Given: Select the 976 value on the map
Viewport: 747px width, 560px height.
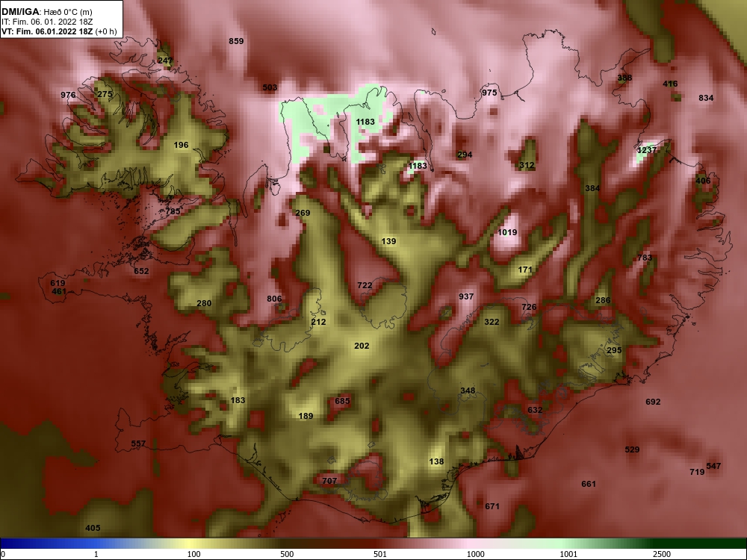Looking at the screenshot, I should click(68, 95).
